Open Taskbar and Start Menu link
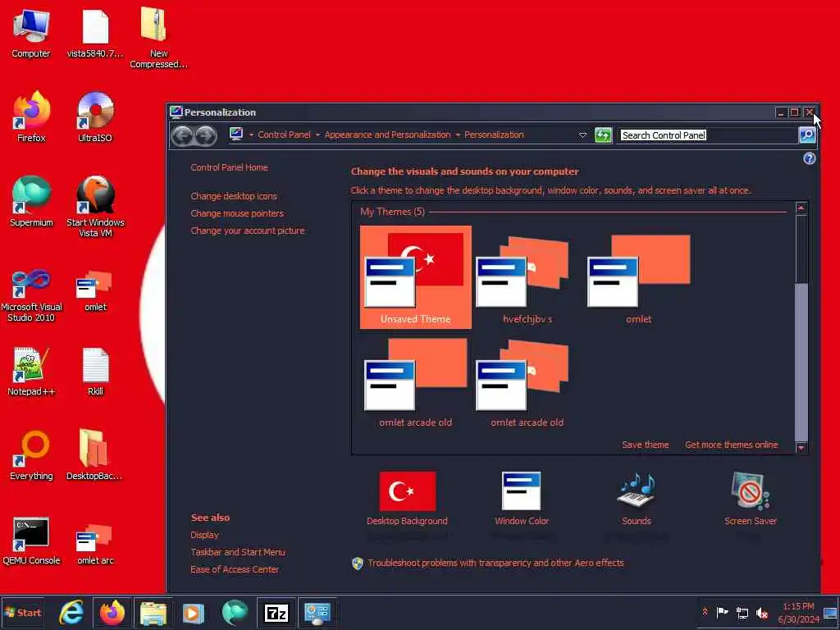 [238, 552]
